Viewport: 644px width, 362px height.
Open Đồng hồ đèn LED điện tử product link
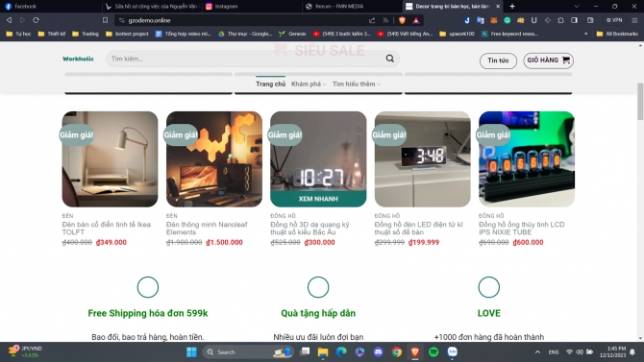point(418,229)
